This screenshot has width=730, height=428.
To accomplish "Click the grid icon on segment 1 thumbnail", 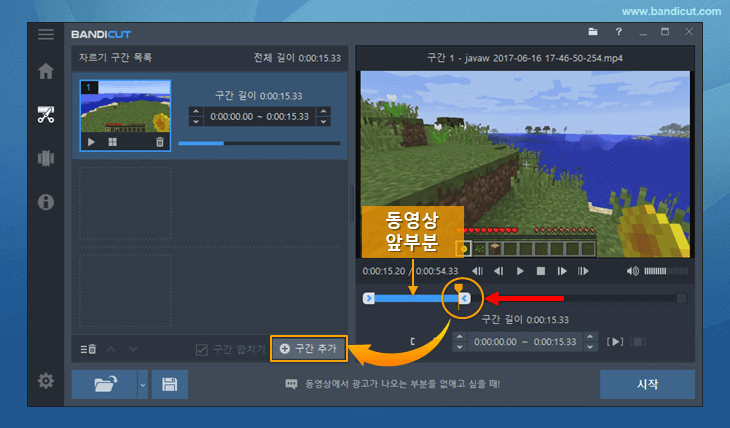I will tap(112, 142).
